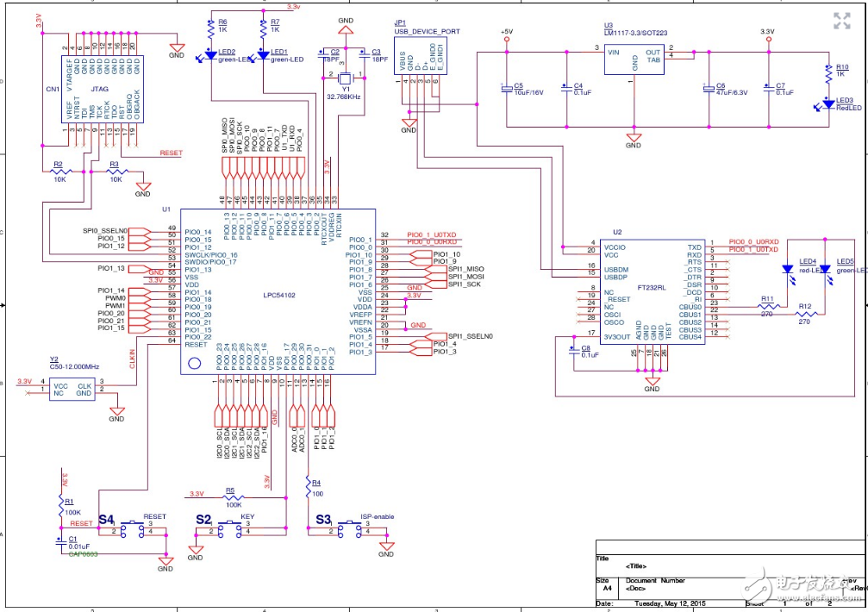
Task: Select the JTAG connector CN1
Action: pos(98,88)
